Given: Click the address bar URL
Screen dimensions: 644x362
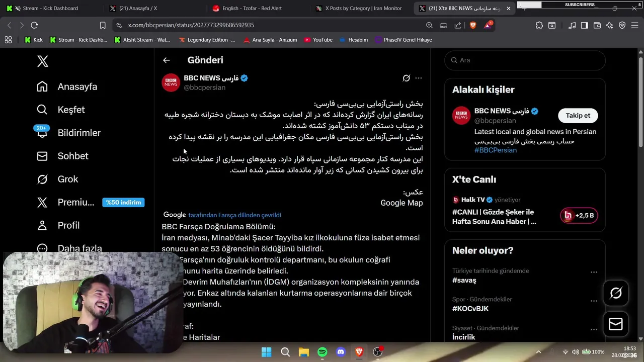Looking at the screenshot, I should [x=191, y=25].
